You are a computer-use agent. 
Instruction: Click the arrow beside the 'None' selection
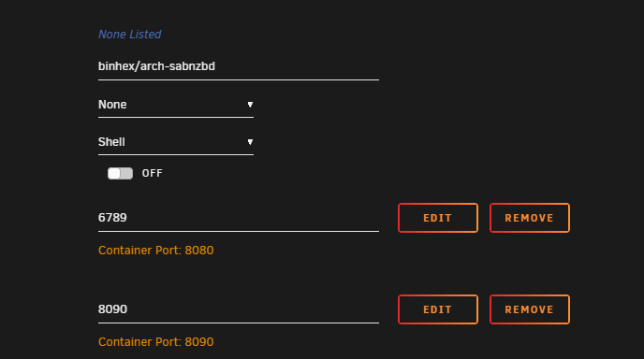pos(250,105)
